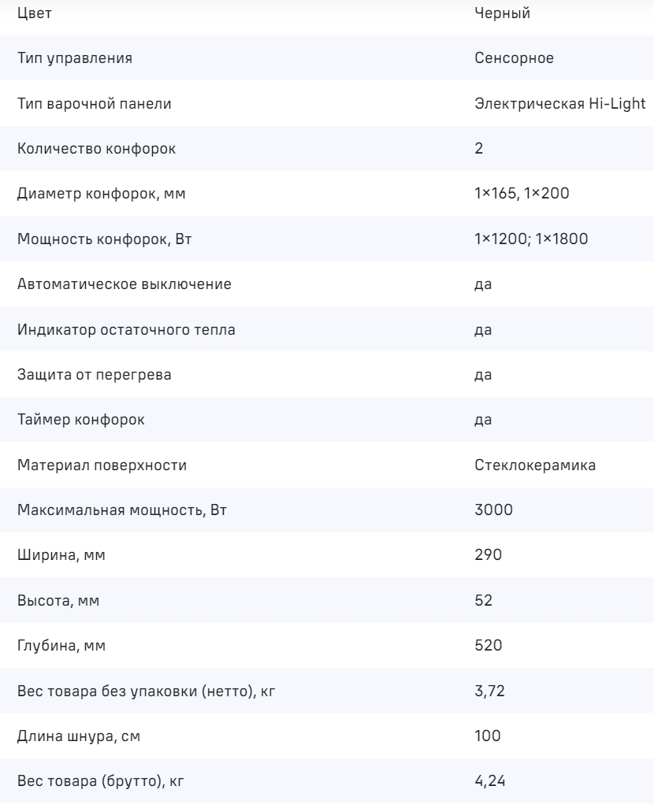Select the '1×165, 1×200' diameter value
654x812 pixels.
point(522,194)
